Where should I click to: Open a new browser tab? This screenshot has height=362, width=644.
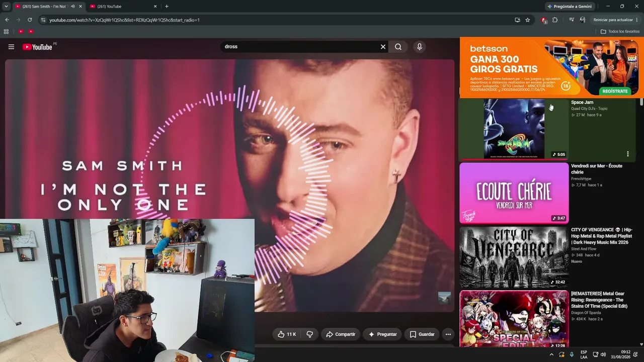[167, 7]
